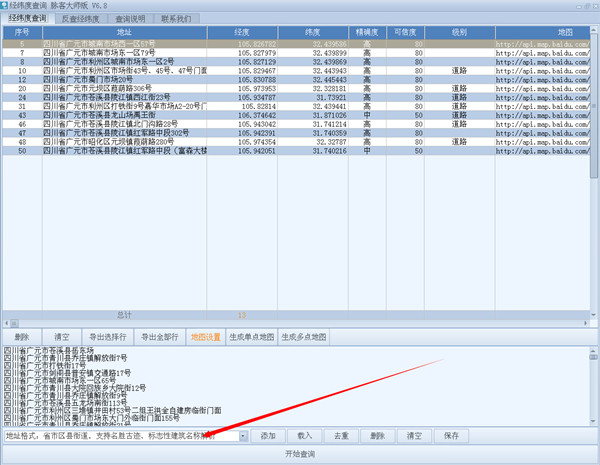Sort by the 序号 column header
600x465 pixels.
(22, 33)
